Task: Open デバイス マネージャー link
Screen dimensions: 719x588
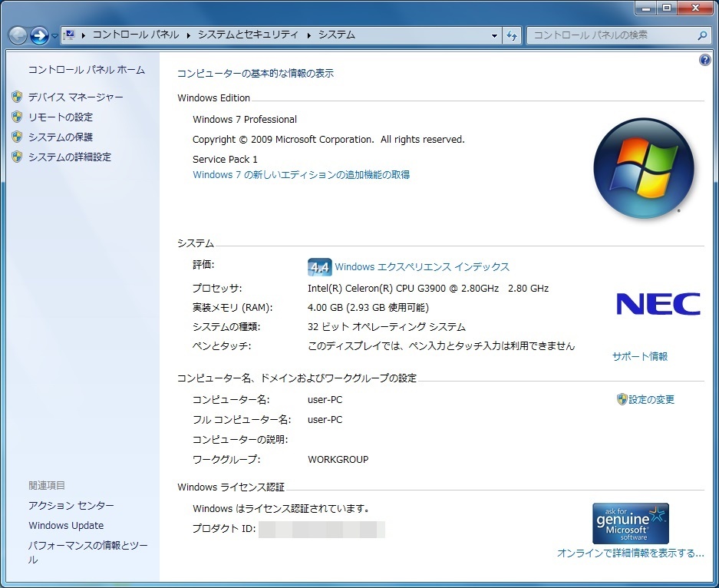Action: [x=76, y=97]
